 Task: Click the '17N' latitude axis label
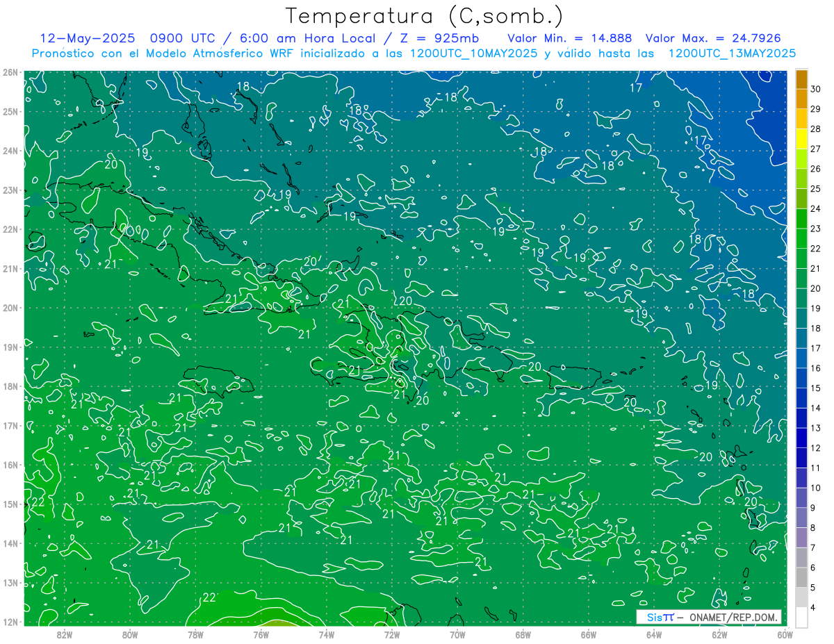coord(10,425)
